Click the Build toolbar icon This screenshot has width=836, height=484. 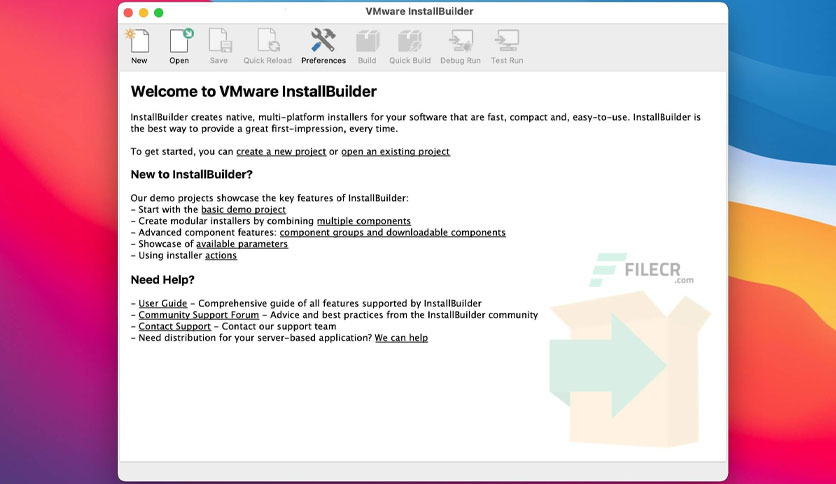367,46
